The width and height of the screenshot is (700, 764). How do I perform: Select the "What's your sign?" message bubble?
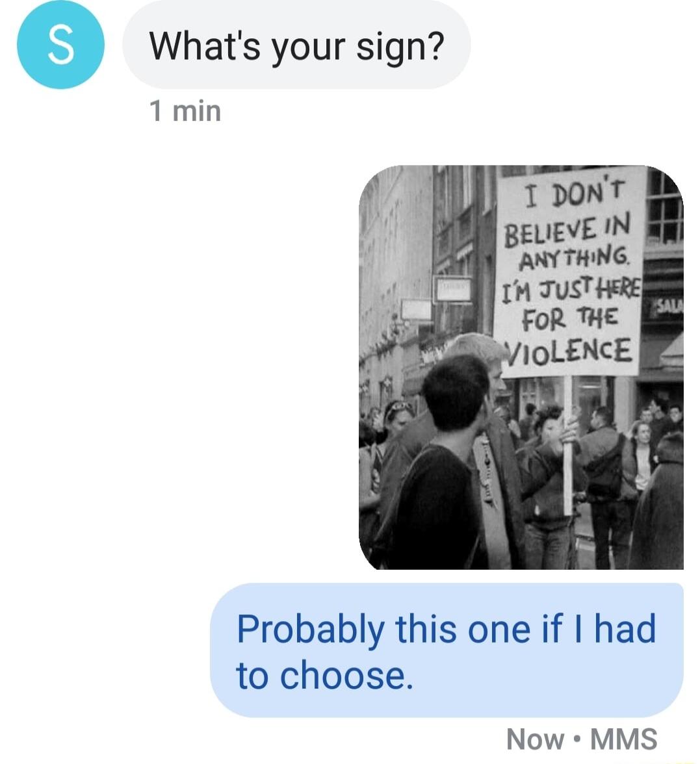(x=296, y=45)
